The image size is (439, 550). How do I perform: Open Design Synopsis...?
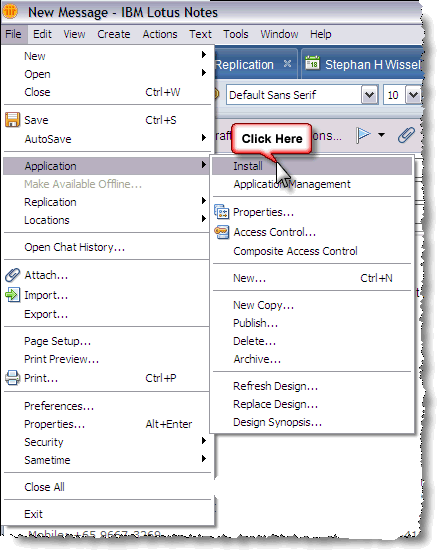coord(312,422)
